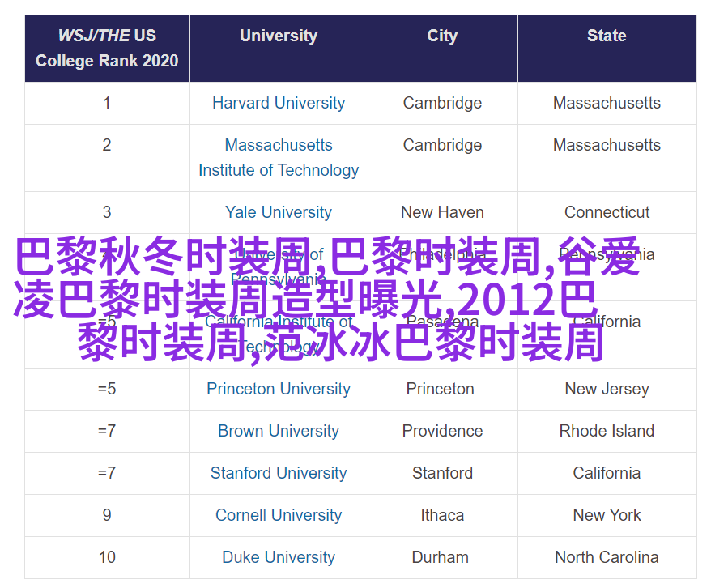This screenshot has height=588, width=711.
Task: Open the Harvard University link
Action: 279,103
